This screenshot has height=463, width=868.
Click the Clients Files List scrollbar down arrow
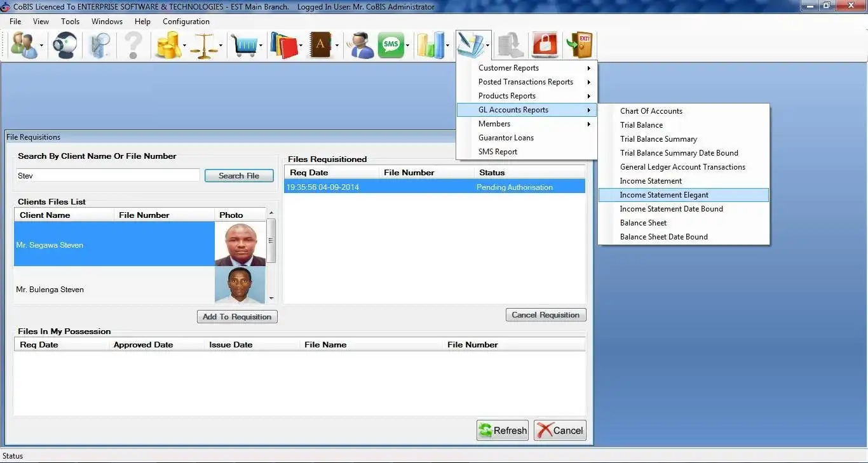(x=271, y=298)
